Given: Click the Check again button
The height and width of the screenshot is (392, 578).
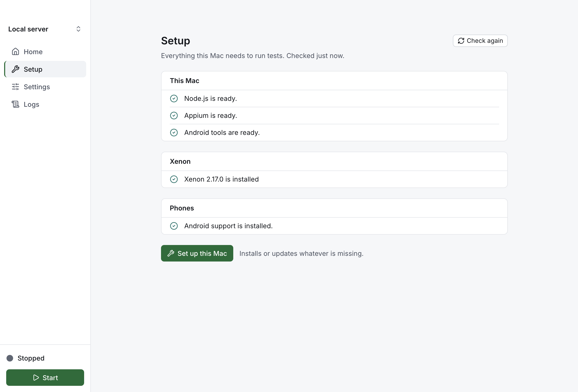Looking at the screenshot, I should [x=480, y=41].
